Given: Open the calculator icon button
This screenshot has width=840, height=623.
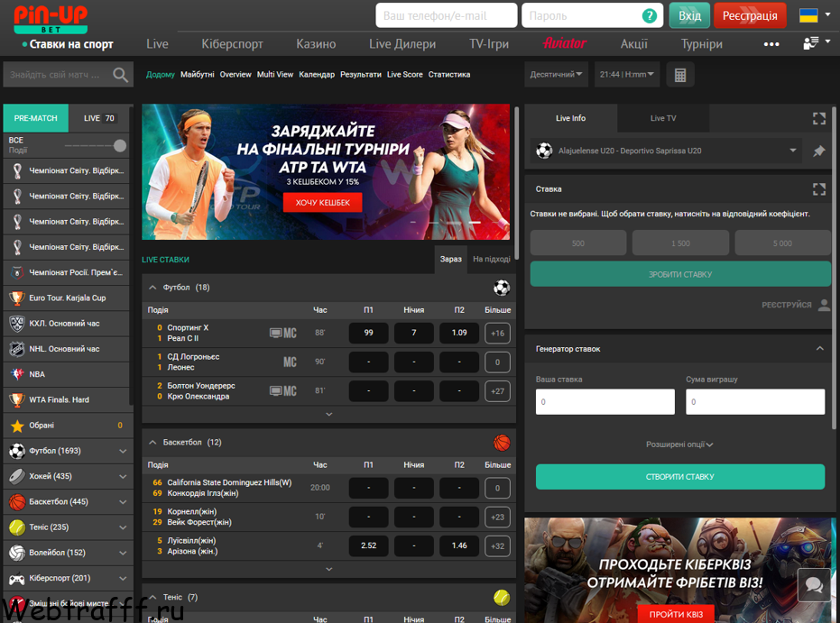Looking at the screenshot, I should [680, 75].
